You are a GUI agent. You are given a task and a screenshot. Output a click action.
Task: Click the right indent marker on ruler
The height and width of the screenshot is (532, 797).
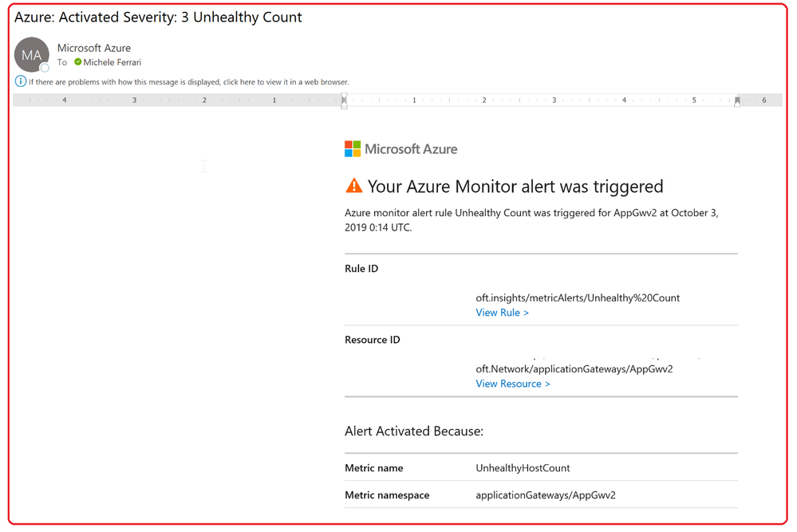(x=737, y=101)
